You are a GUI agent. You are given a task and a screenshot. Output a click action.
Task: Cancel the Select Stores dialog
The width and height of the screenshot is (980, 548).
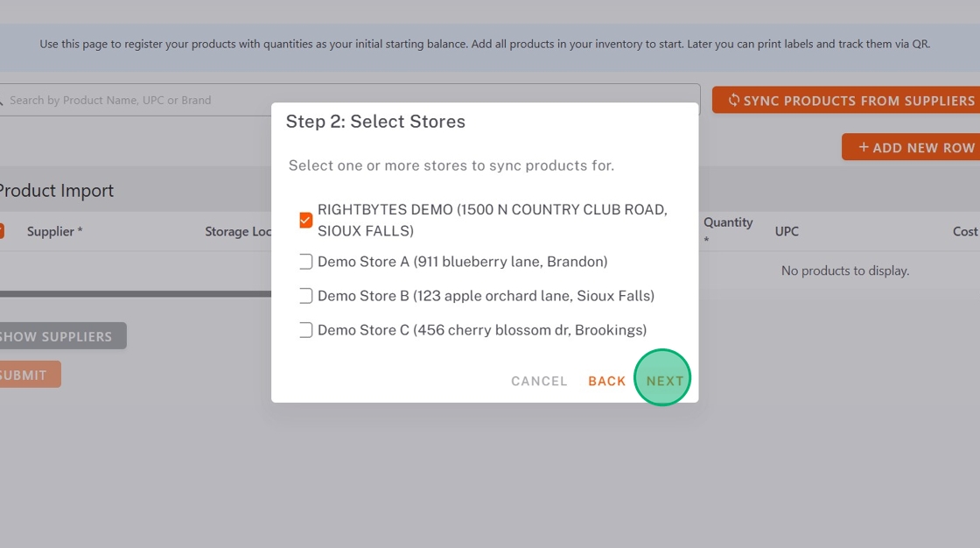pyautogui.click(x=539, y=381)
